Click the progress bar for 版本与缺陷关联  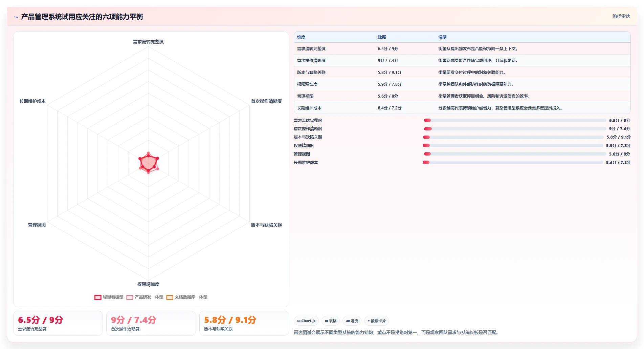(x=513, y=137)
